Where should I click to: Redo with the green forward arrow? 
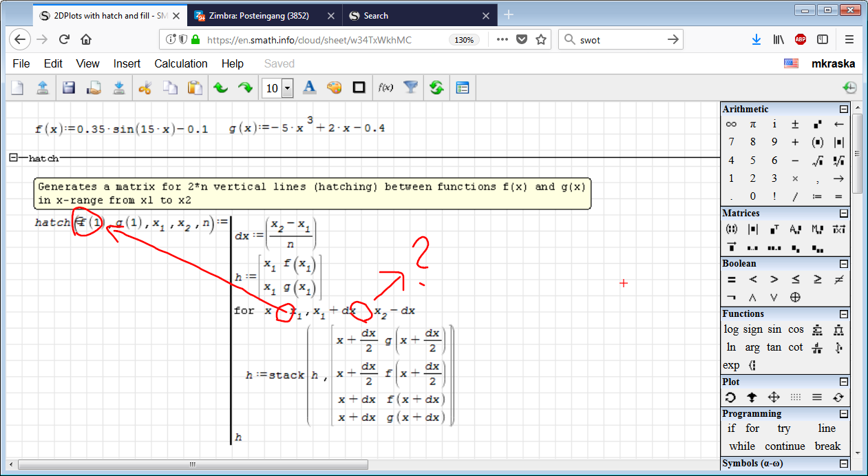point(245,87)
